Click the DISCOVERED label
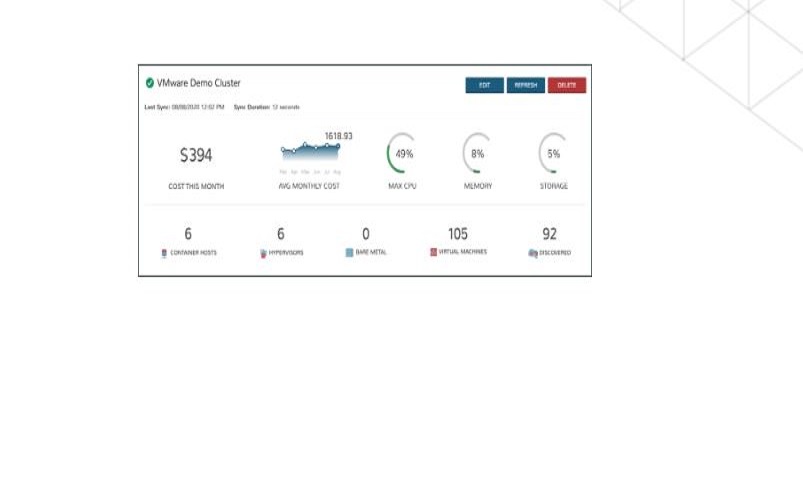803x500 pixels. click(x=555, y=253)
